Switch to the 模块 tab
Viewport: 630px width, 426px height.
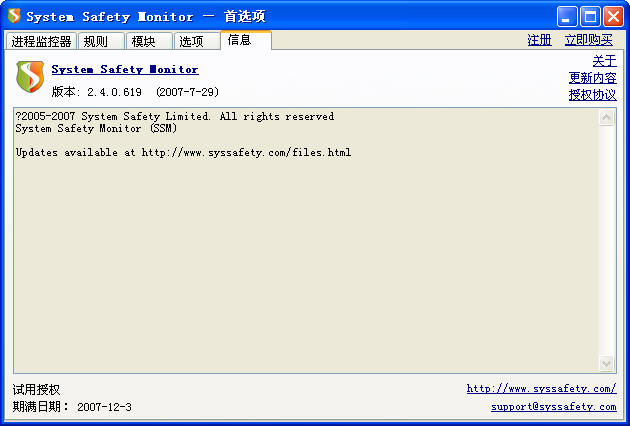[x=149, y=41]
